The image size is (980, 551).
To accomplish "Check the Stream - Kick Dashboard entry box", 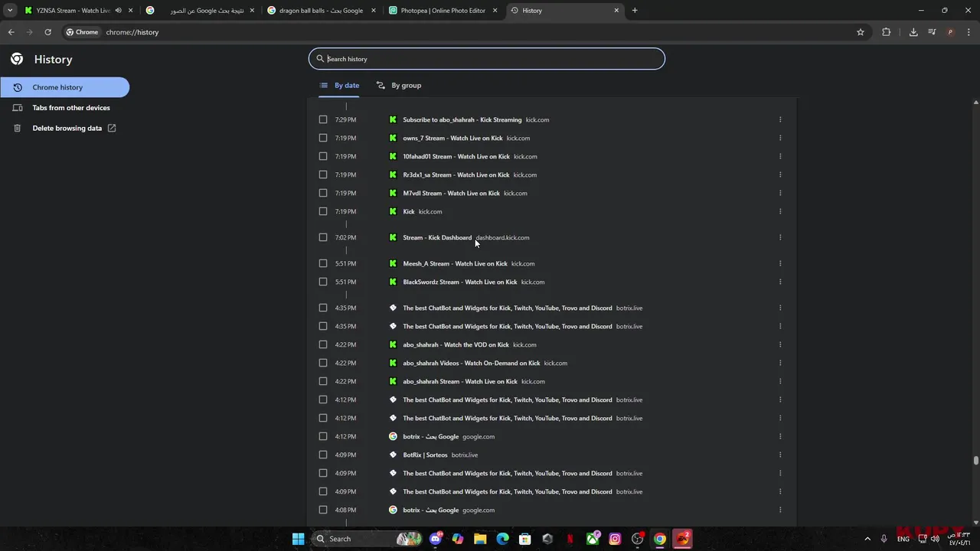I will tap(323, 237).
